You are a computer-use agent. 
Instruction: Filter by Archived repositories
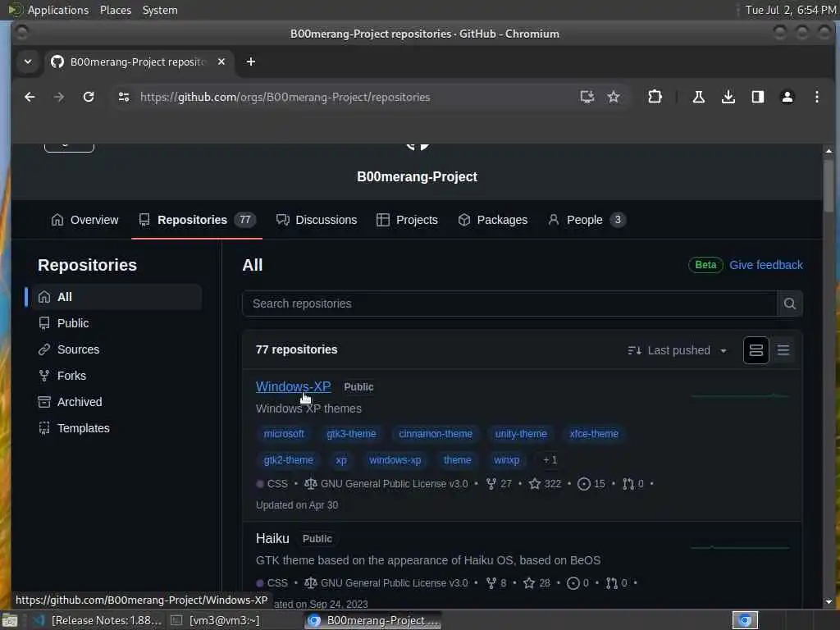(116, 402)
